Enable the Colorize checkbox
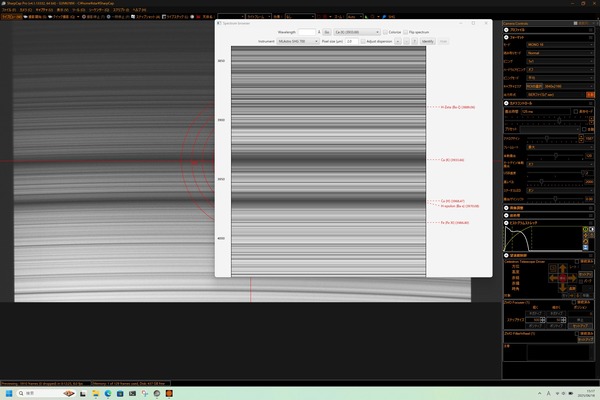The height and width of the screenshot is (400, 600). [x=385, y=32]
